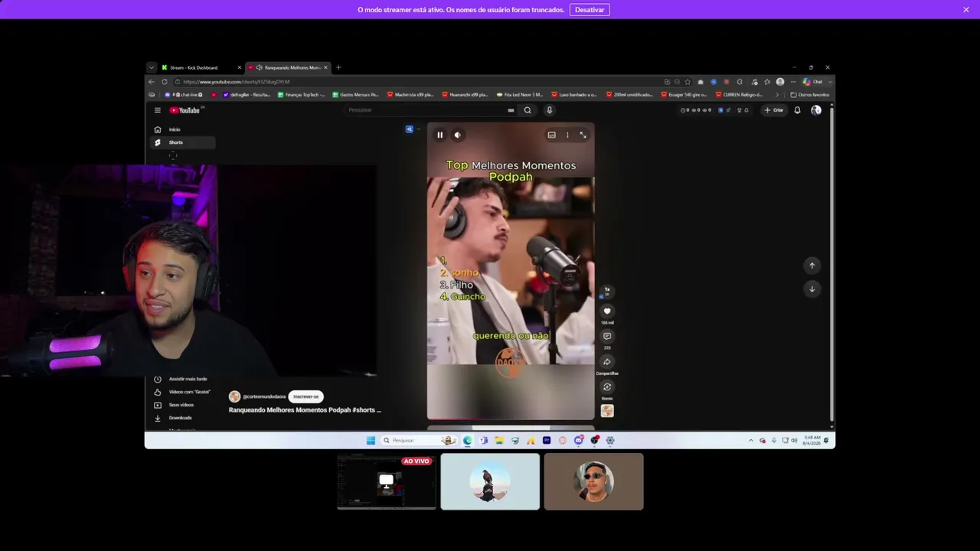
Task: Share the Short using Compartilhar
Action: click(607, 362)
